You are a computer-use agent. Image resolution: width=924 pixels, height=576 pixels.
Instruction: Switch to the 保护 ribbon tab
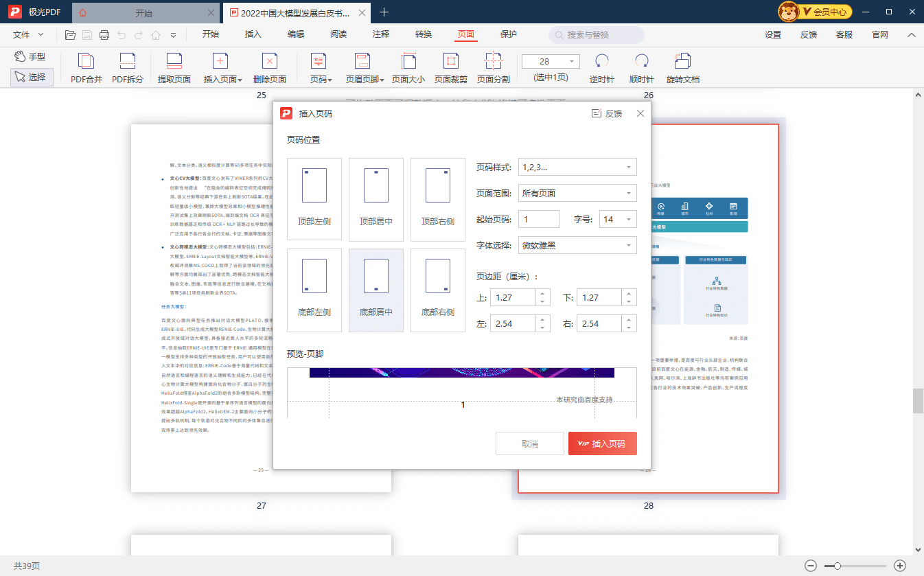(x=509, y=34)
